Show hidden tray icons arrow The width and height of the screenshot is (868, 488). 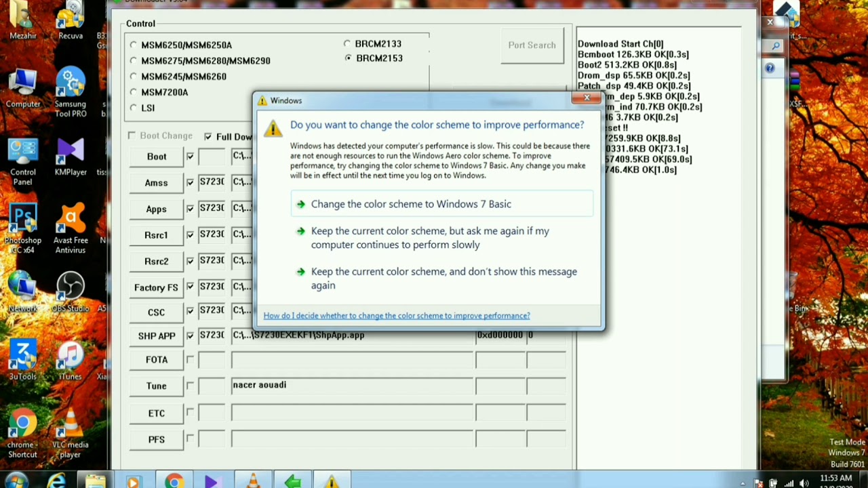coord(743,483)
